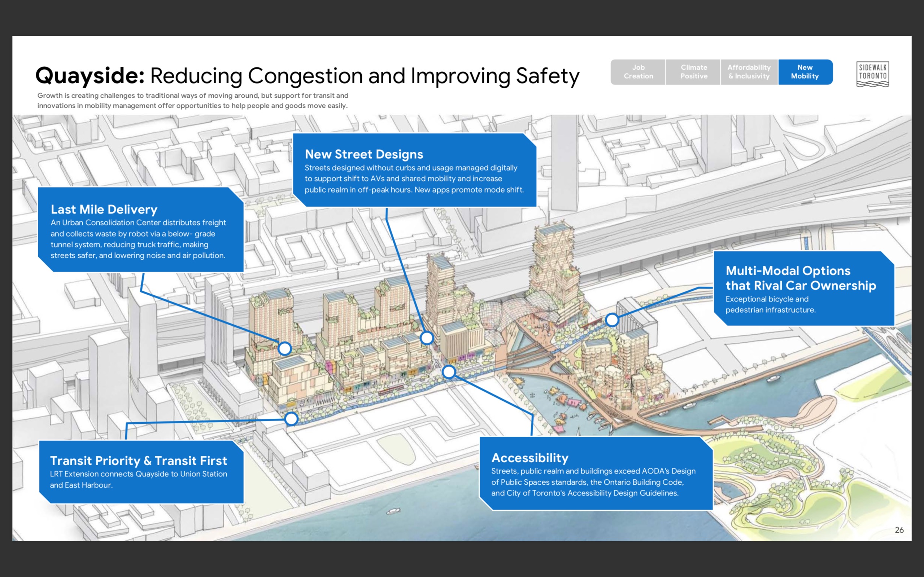Enable the Affordability & Inclusivity filter
Image resolution: width=924 pixels, height=577 pixels.
pos(749,72)
